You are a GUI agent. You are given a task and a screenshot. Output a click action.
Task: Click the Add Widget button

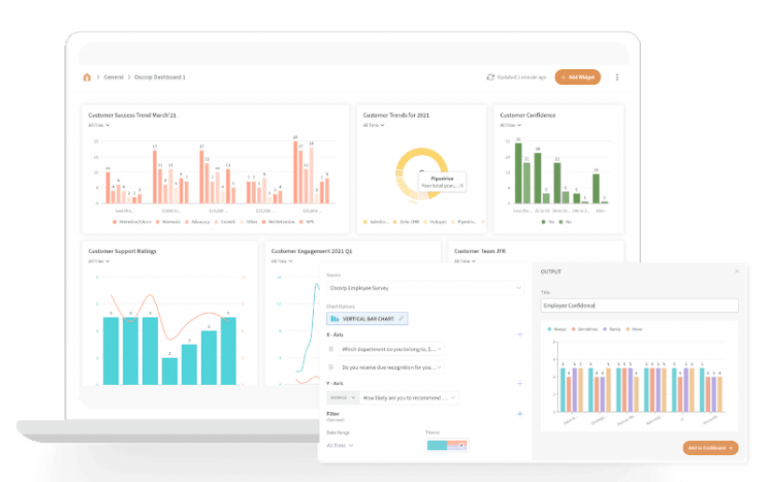(578, 77)
